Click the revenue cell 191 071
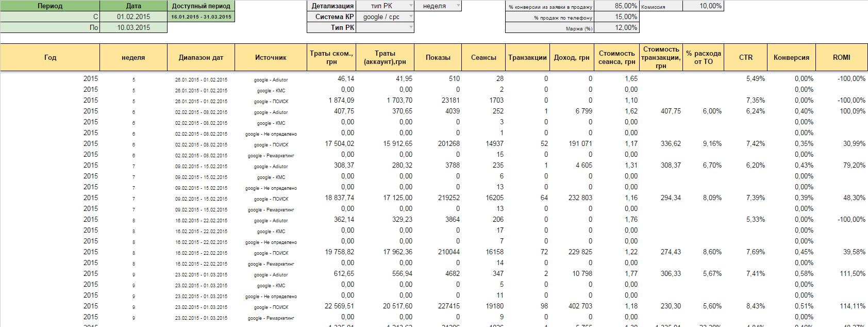868x327 pixels. tap(580, 143)
